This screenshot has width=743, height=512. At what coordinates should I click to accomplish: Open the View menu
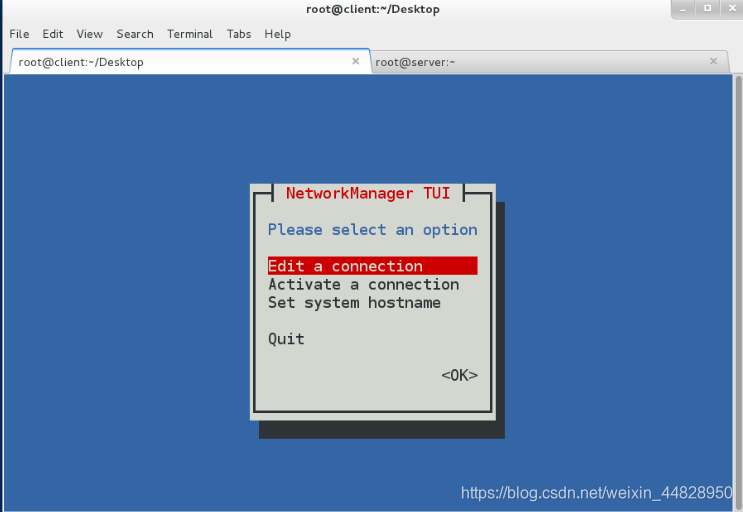click(90, 34)
